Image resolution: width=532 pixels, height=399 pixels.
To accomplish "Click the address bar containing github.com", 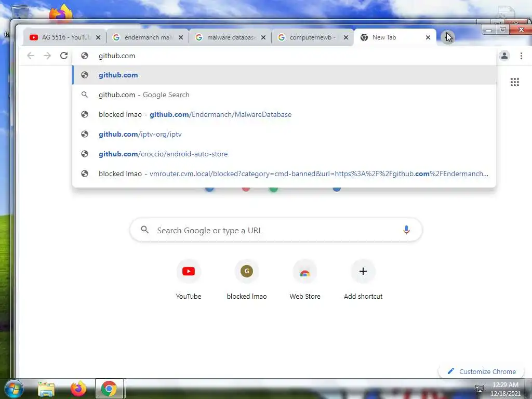I will (284, 56).
